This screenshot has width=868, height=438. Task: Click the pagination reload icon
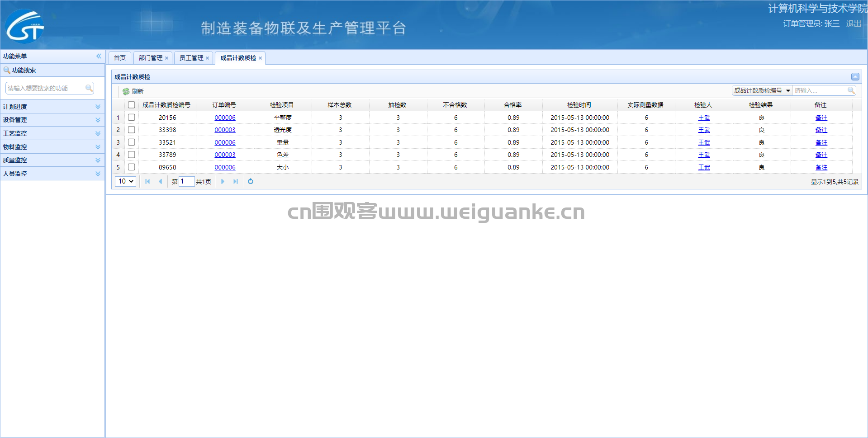(251, 181)
